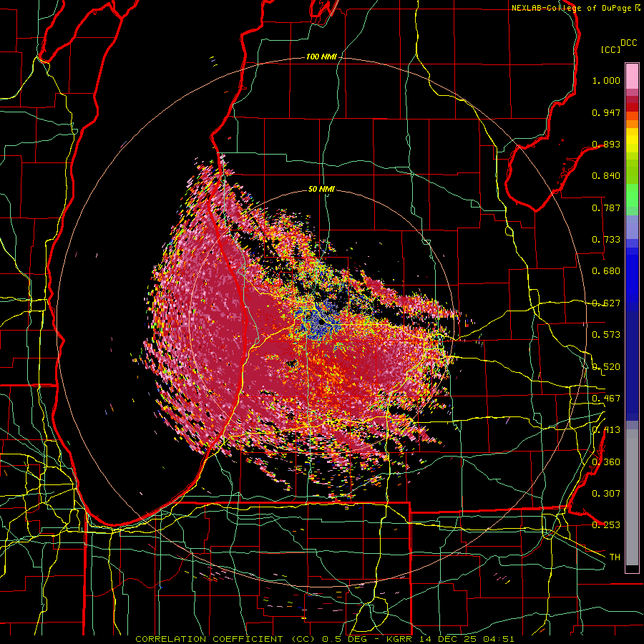Click the 0.573 scale value
The image size is (644, 644).
(606, 335)
